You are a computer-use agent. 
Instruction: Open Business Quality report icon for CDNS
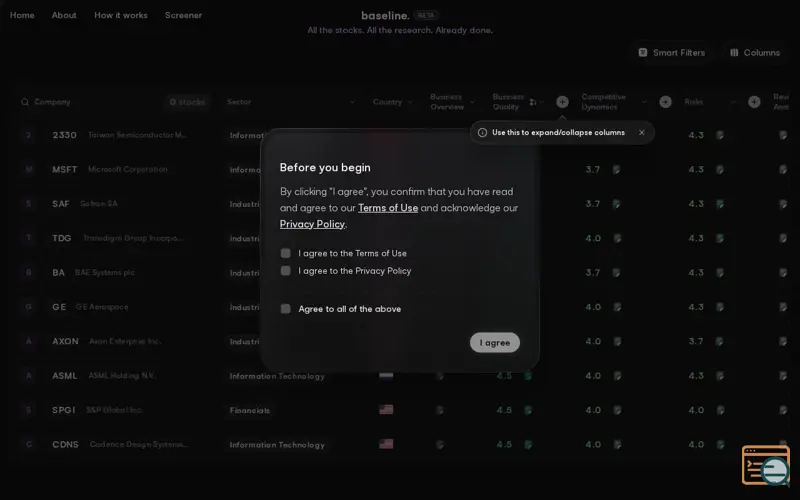pyautogui.click(x=528, y=445)
